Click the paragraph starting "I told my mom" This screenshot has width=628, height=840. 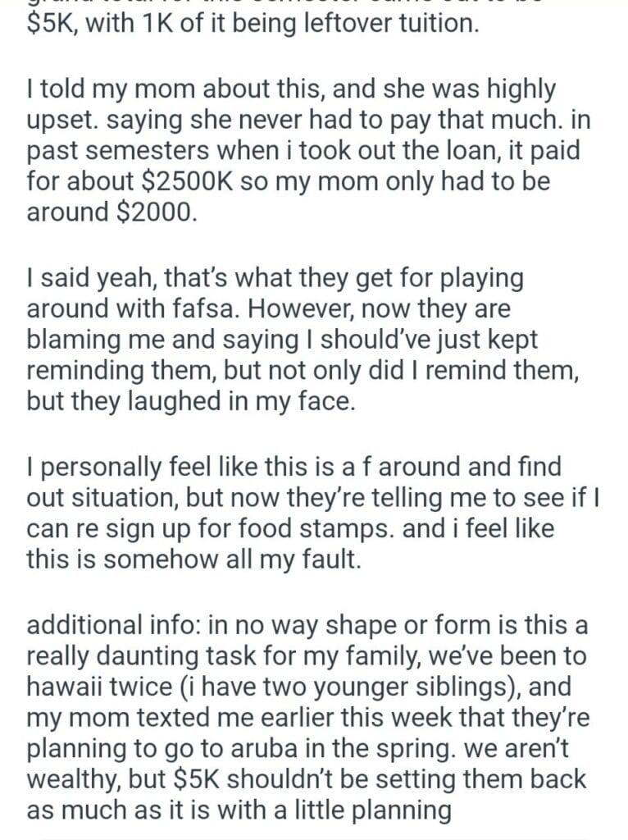pos(291,88)
